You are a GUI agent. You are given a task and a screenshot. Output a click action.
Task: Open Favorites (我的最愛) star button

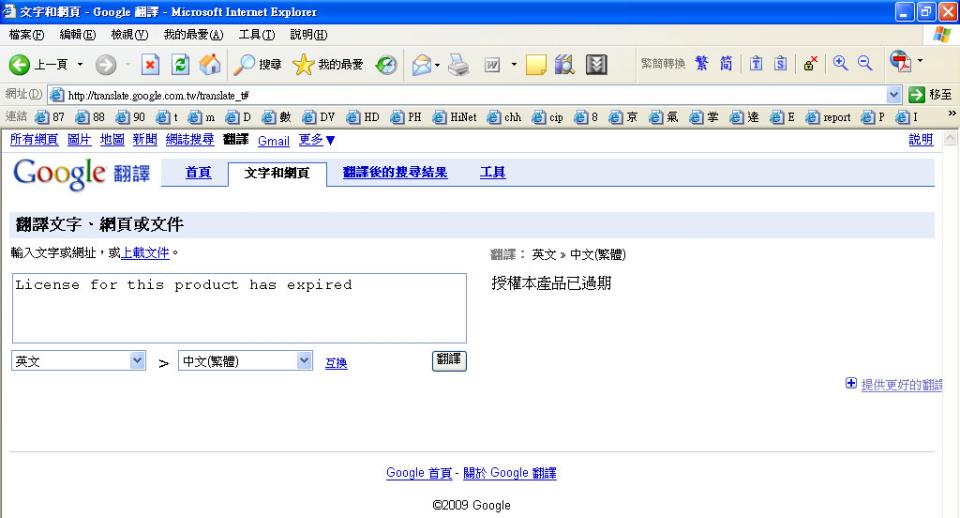tap(328, 64)
